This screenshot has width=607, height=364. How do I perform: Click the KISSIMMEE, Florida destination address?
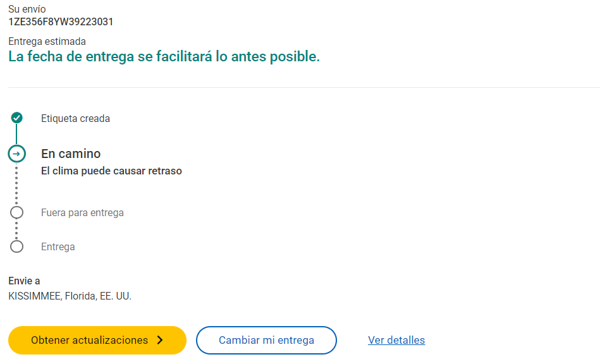point(70,296)
